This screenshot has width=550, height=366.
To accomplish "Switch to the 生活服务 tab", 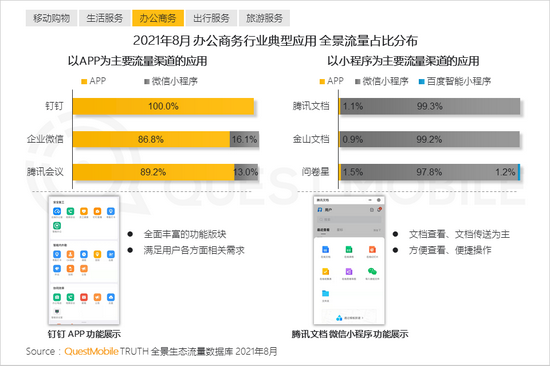I will pyautogui.click(x=105, y=18).
